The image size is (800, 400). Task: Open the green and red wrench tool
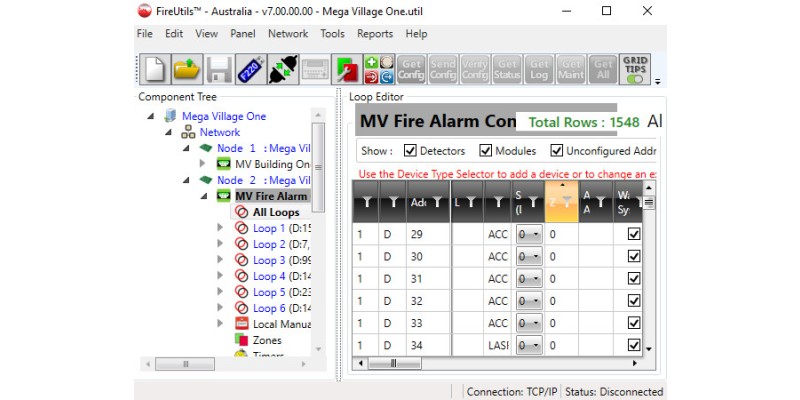347,69
